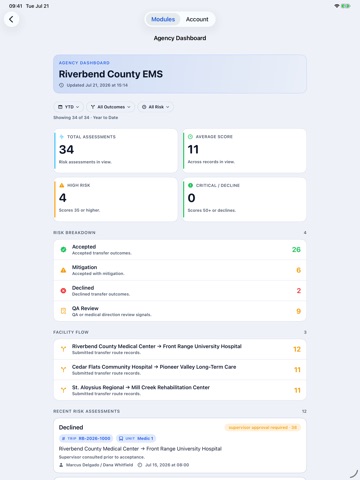This screenshot has width=360, height=480.
Task: Open the YTD date range dropdown
Action: (68, 107)
